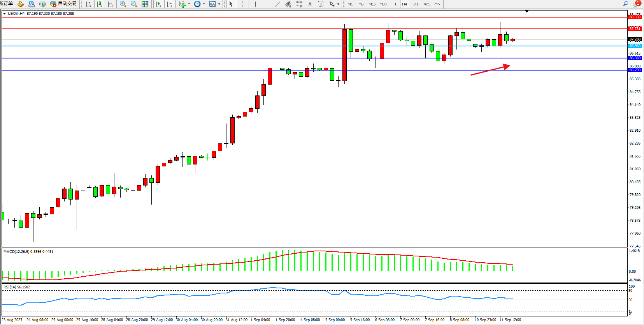Viewport: 644px width, 325px height.
Task: Toggle the Chart Auto Scroll option
Action: [x=158, y=4]
